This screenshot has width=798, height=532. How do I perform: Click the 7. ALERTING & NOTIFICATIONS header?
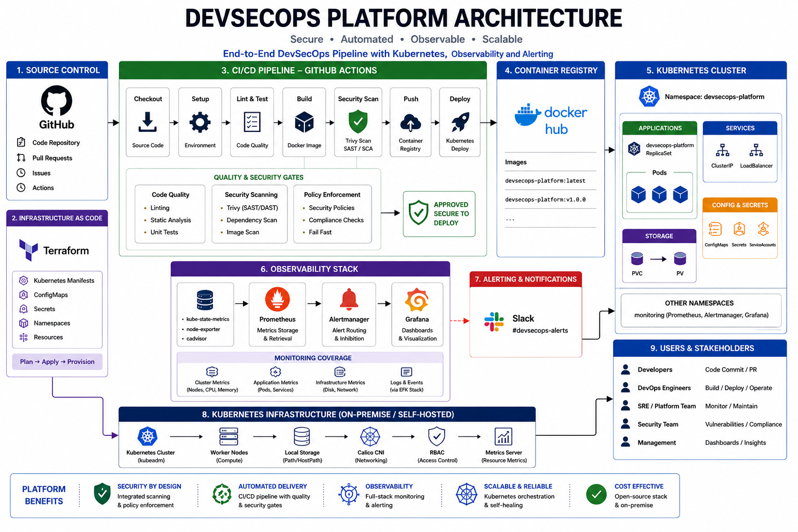[x=526, y=279]
